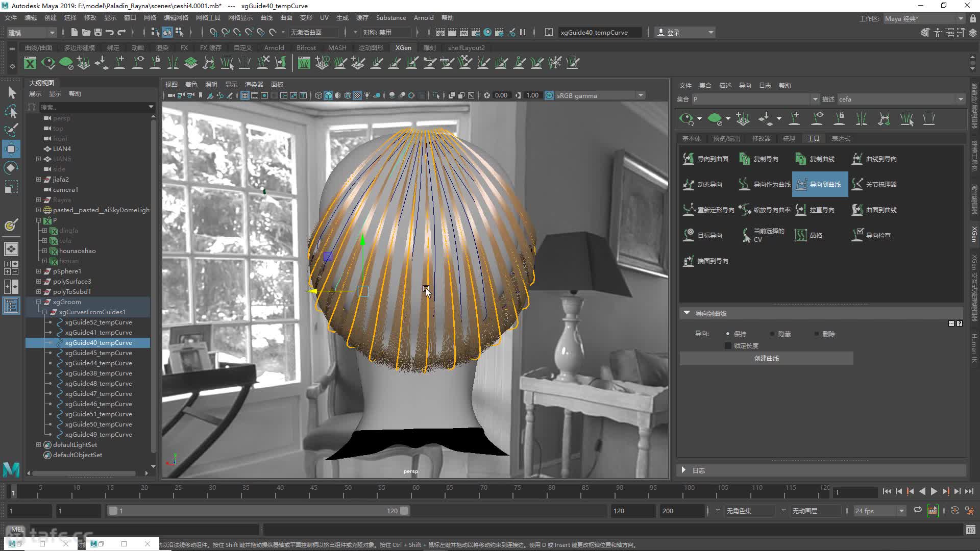Open the 曲面到曲线 tool
Viewport: 980px width, 551px height.
pos(874,210)
